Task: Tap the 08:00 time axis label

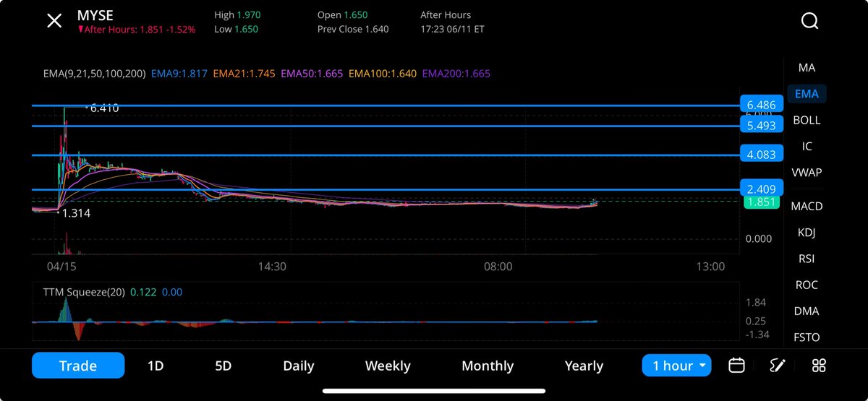Action: pos(498,266)
